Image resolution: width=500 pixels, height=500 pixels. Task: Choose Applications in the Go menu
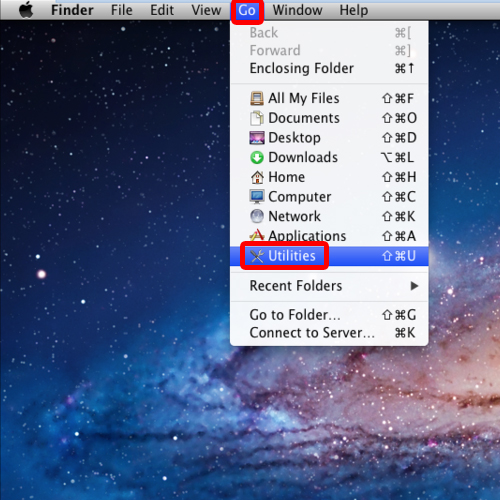click(329, 236)
